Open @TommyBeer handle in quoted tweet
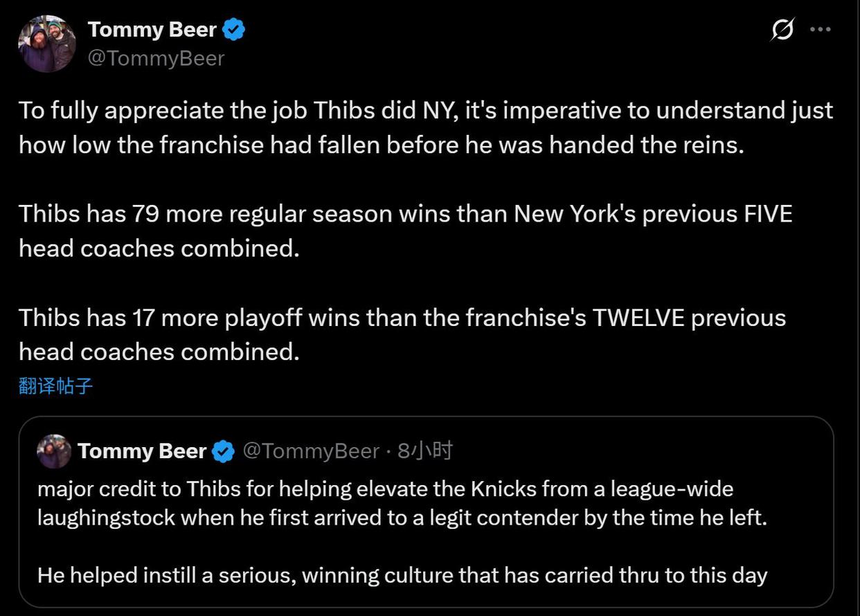Viewport: 860px width, 616px height. pos(310,452)
